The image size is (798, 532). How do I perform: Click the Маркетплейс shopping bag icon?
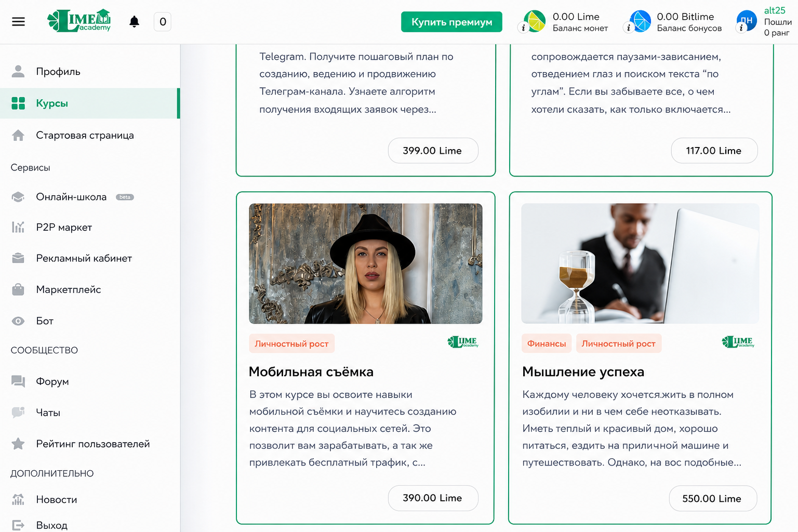[18, 289]
